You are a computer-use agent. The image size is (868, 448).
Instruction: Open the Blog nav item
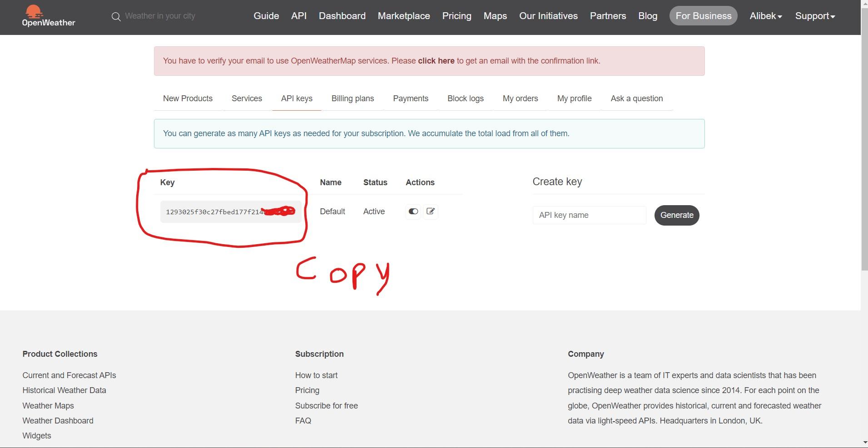pyautogui.click(x=648, y=16)
